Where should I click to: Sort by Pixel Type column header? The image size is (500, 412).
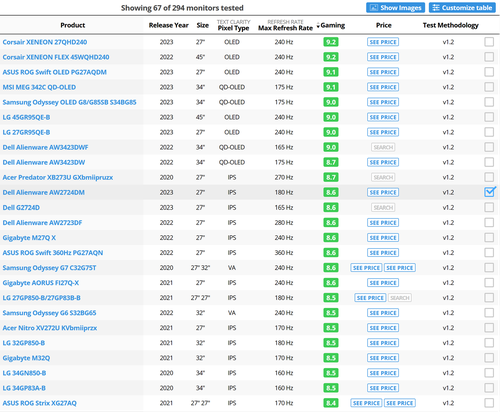click(233, 28)
